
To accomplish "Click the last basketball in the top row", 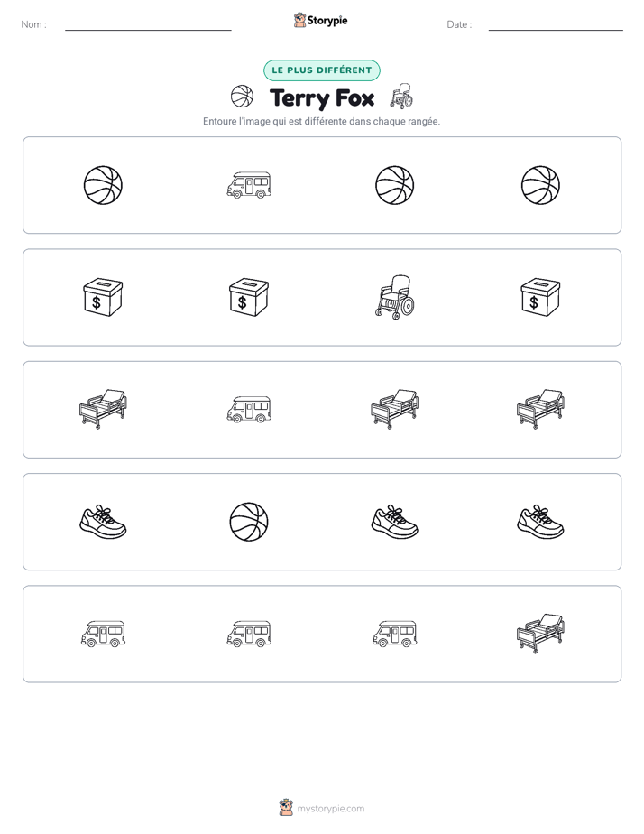I will coord(540,185).
